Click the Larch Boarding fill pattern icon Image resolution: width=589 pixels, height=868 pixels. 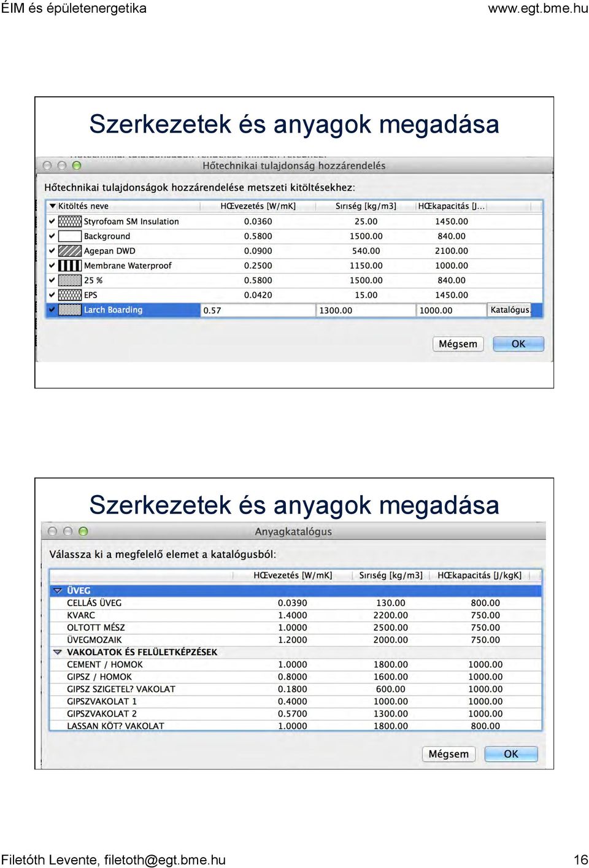click(x=70, y=310)
